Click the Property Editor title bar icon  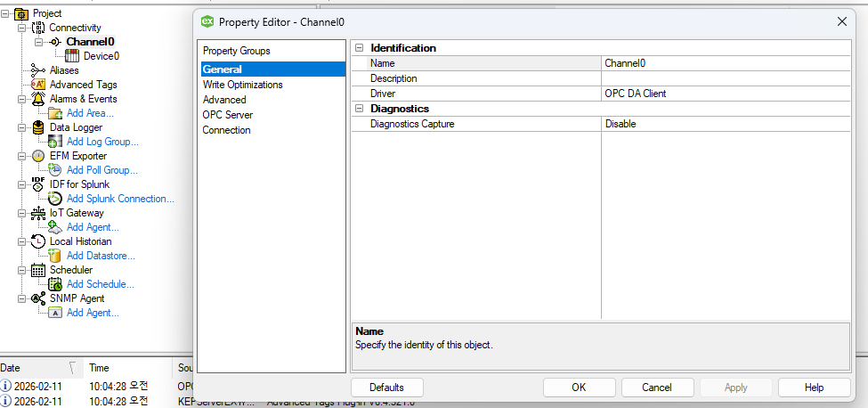[207, 21]
